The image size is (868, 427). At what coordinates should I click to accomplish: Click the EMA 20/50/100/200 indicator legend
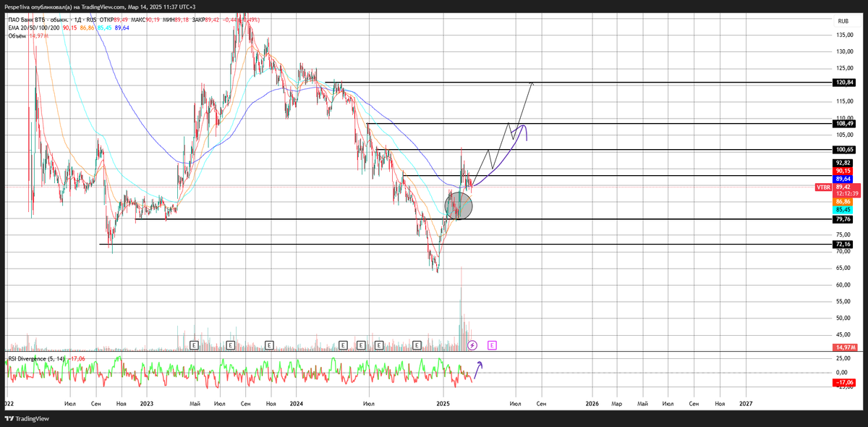34,28
